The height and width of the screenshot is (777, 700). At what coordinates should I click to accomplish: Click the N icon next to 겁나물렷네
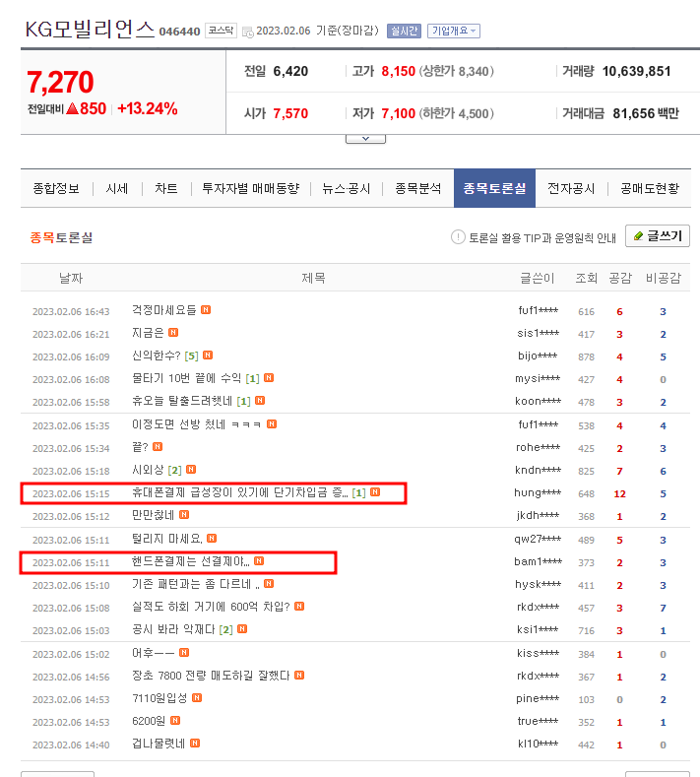pos(195,744)
